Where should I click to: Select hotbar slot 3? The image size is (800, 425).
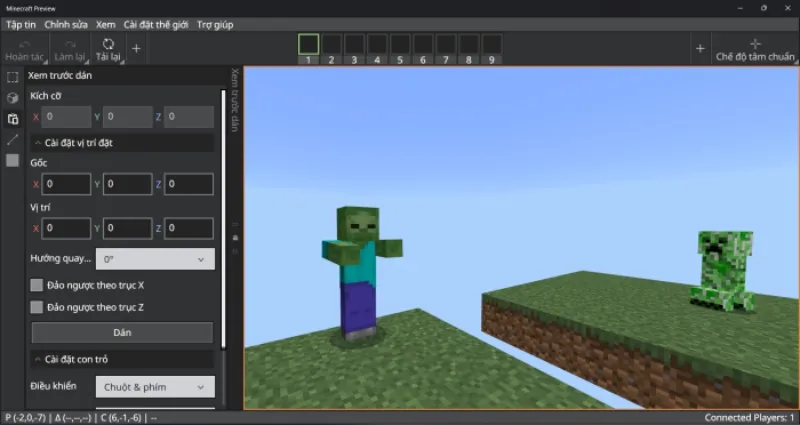click(354, 44)
